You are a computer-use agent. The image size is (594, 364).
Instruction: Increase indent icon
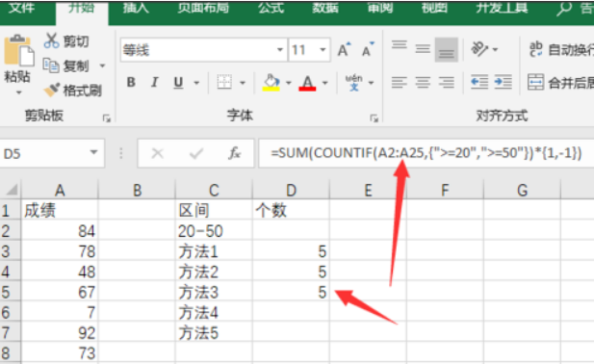coord(504,82)
